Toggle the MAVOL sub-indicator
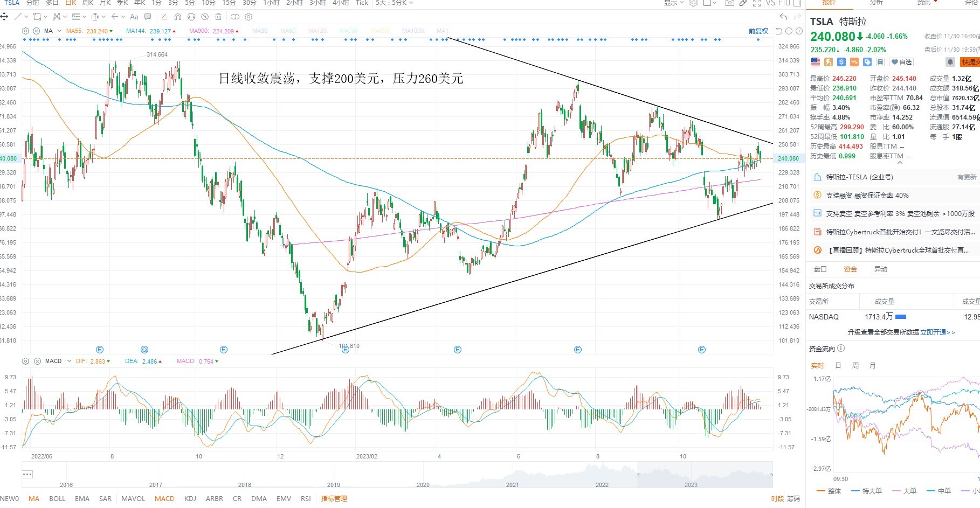This screenshot has height=508, width=980. (133, 498)
